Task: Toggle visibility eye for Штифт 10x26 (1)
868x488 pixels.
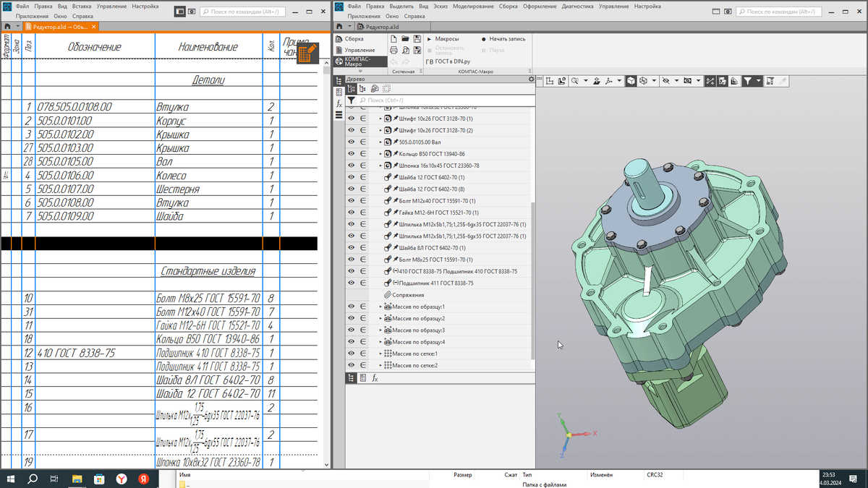Action: (352, 119)
